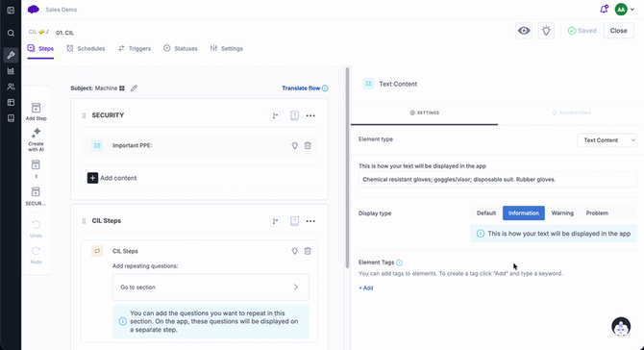Image resolution: width=644 pixels, height=350 pixels.
Task: Switch to the Schedules tab
Action: [x=86, y=48]
